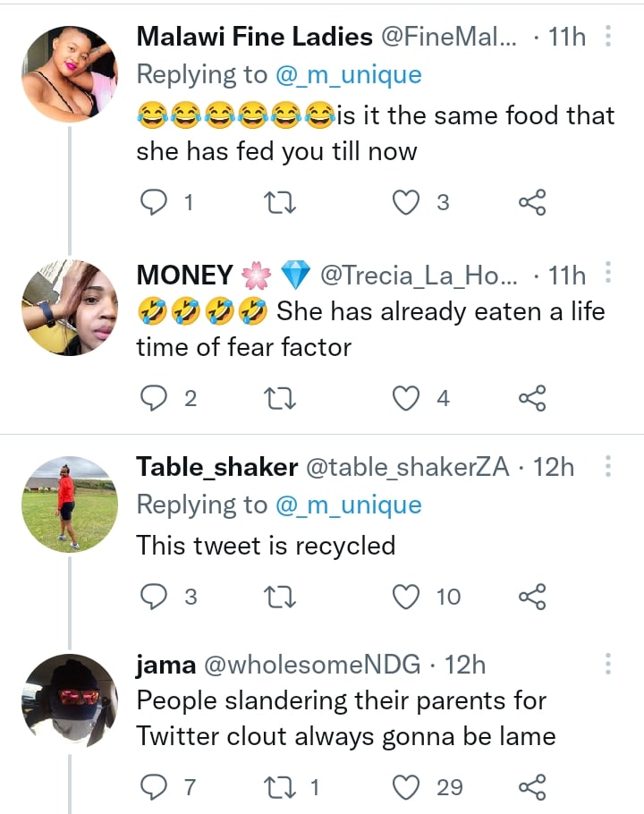Retweet MONEY's fear factor tweet

(282, 398)
